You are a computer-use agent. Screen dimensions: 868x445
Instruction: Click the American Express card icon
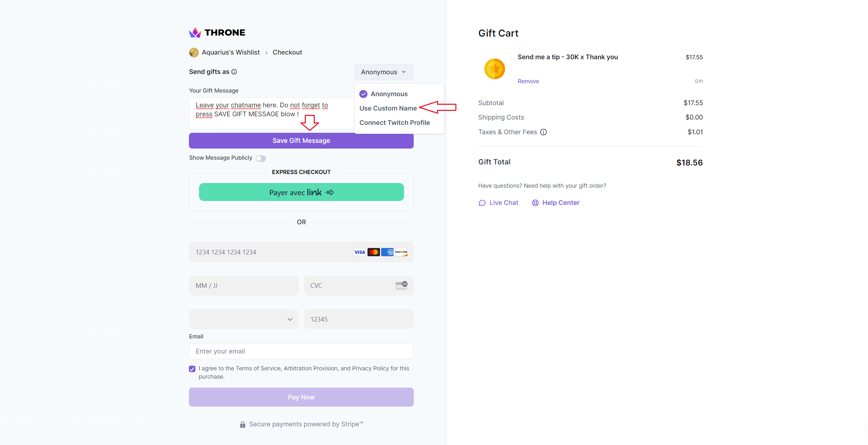(x=388, y=252)
